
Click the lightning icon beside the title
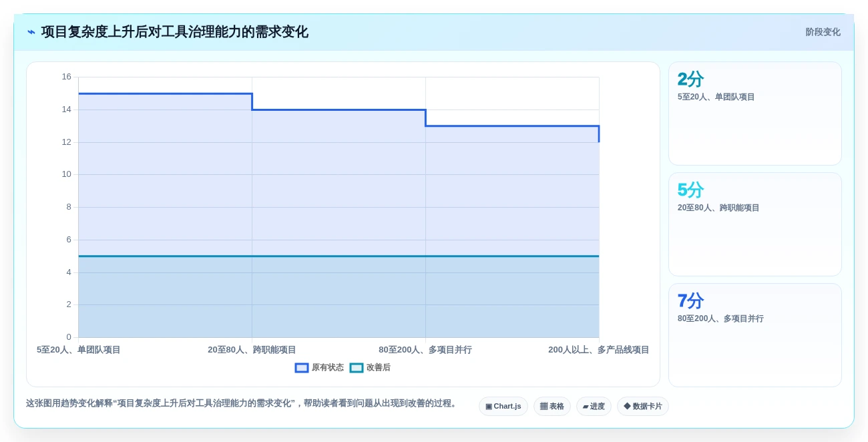pos(31,32)
